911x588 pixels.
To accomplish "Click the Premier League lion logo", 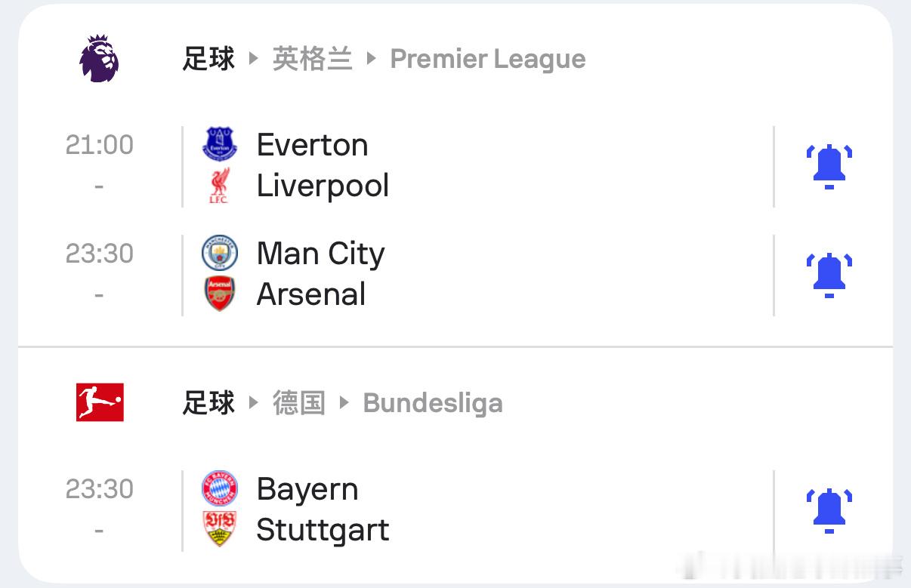I will point(99,58).
